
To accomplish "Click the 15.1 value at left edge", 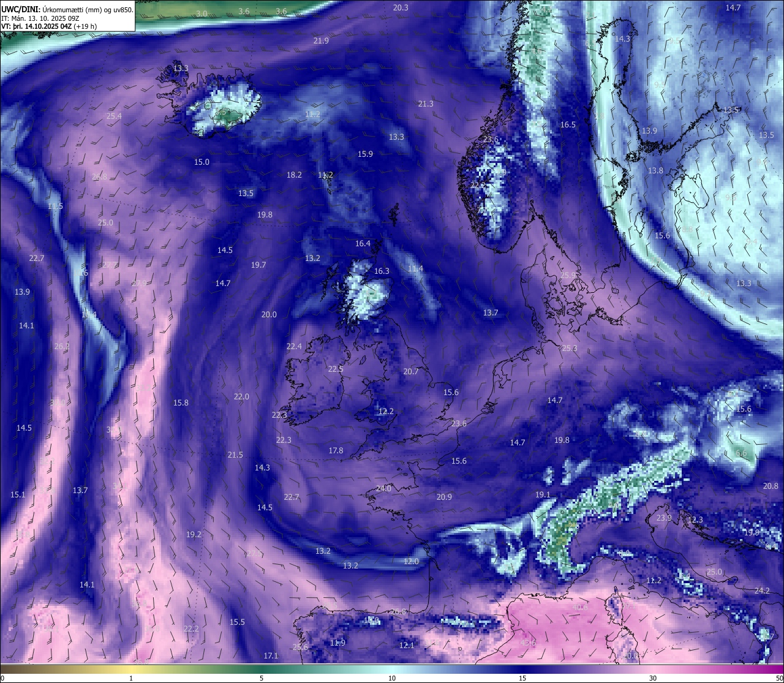I will click(x=18, y=494).
